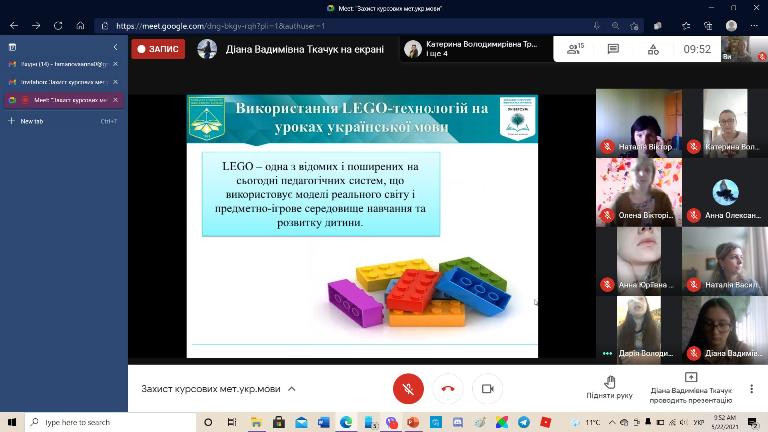Close the Meet tab in sidebar

click(116, 100)
